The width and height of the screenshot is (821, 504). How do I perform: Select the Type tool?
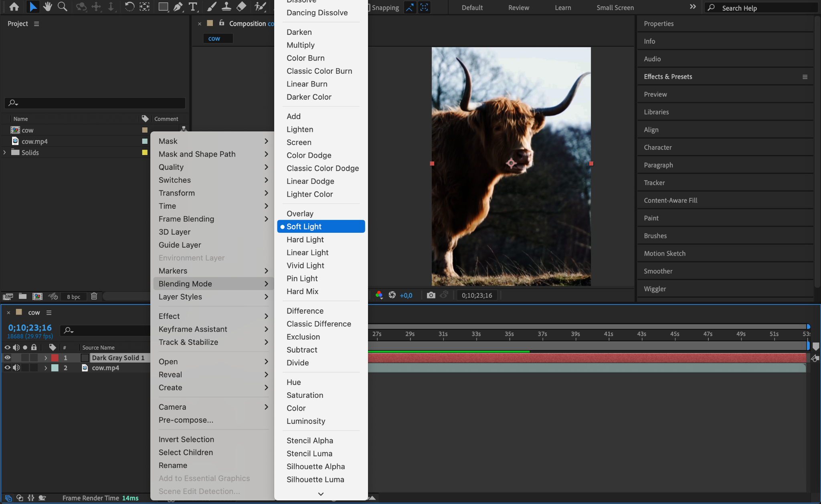click(193, 7)
